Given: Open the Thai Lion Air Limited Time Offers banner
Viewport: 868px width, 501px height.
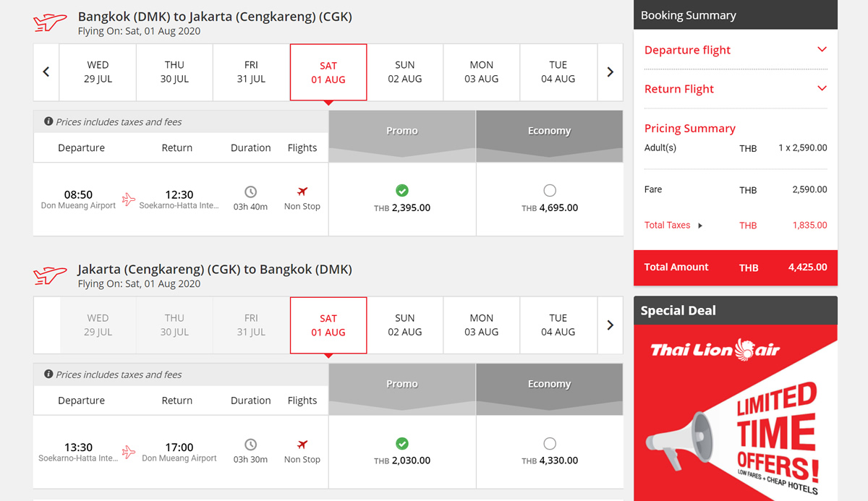Looking at the screenshot, I should click(x=736, y=412).
